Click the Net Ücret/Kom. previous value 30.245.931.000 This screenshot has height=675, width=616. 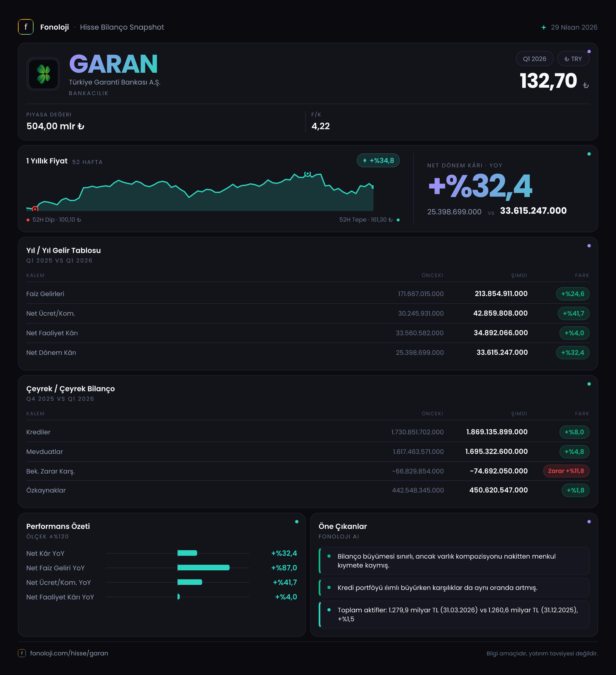421,314
